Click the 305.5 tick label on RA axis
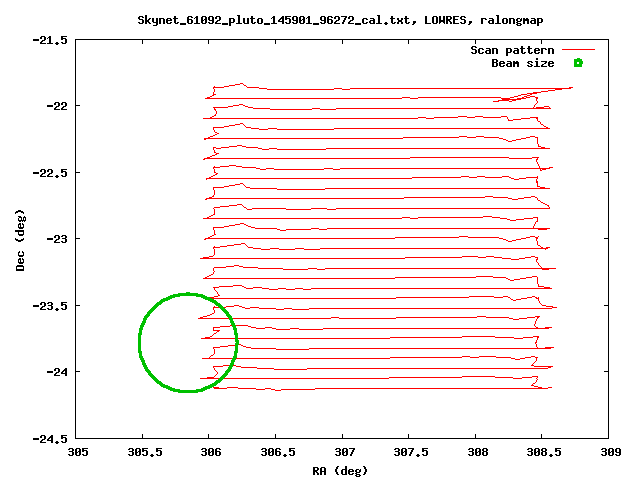 143,452
